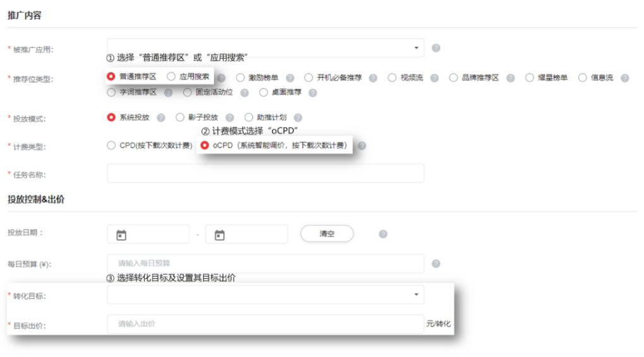Screen dimensions: 644x357
Task: Expand 转化目标 dropdown
Action: (x=265, y=295)
